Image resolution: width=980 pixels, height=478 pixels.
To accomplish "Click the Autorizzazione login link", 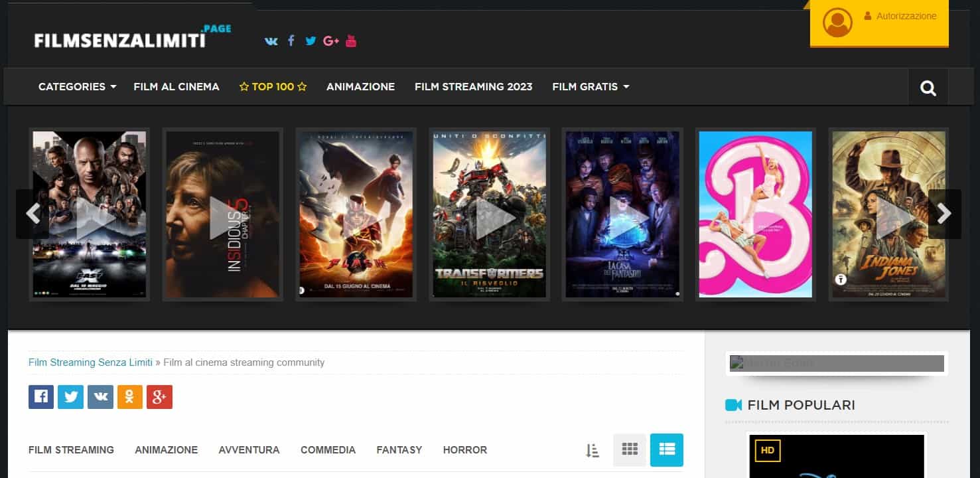I will click(900, 16).
